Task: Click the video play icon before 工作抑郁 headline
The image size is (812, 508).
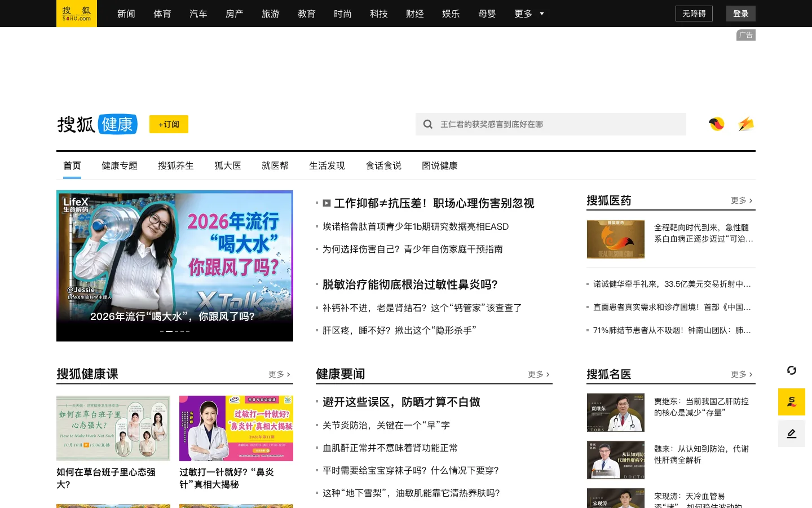Action: click(x=326, y=203)
